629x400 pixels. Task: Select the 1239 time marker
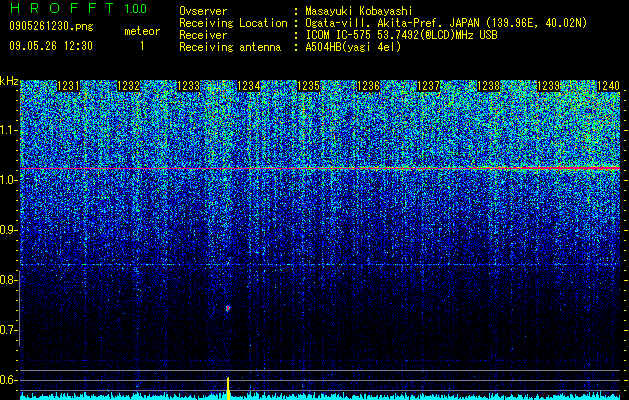[x=548, y=86]
